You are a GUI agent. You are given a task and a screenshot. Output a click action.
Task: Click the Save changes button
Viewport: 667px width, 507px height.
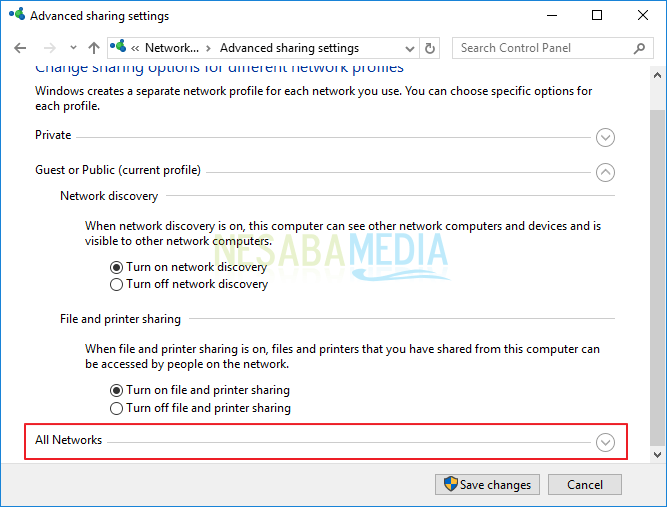point(487,484)
